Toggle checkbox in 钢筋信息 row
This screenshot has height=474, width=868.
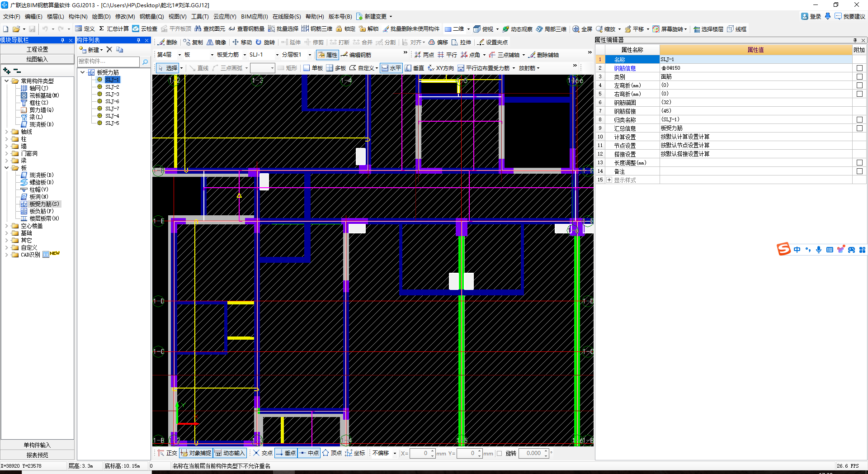859,68
